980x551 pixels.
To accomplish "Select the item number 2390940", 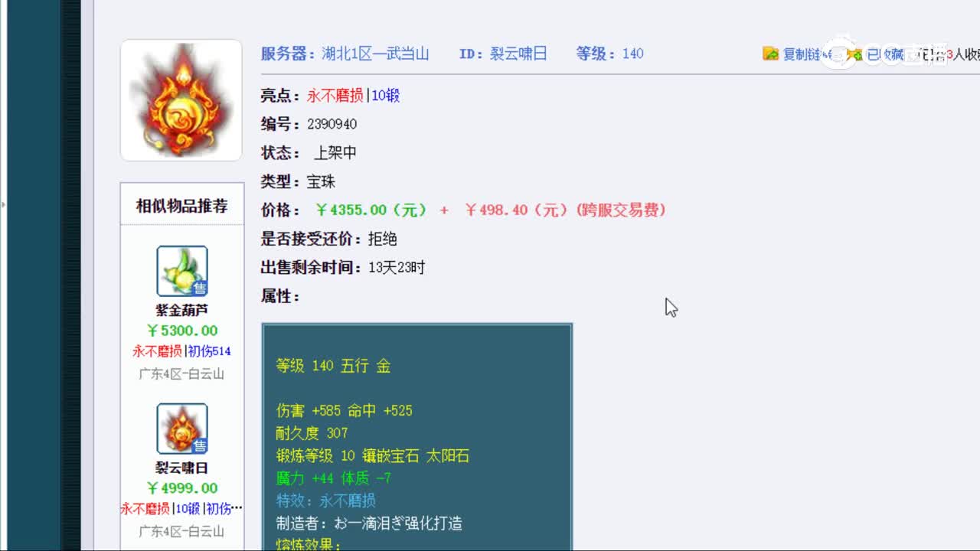I will pyautogui.click(x=332, y=124).
